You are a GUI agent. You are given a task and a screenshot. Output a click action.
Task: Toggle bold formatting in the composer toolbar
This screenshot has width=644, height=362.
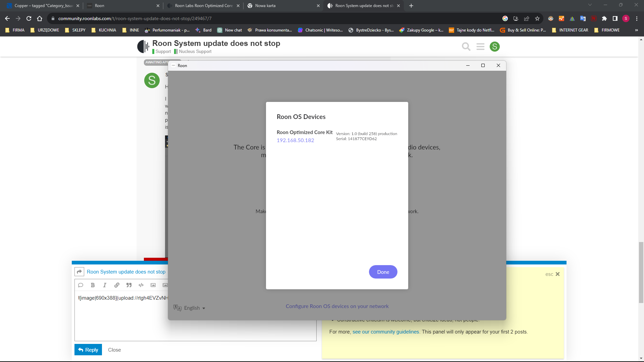[93, 285]
